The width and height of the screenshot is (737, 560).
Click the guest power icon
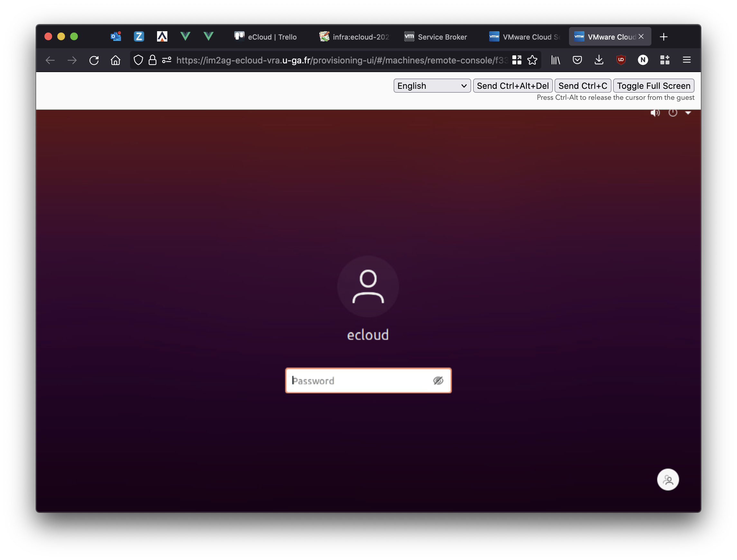pos(673,113)
